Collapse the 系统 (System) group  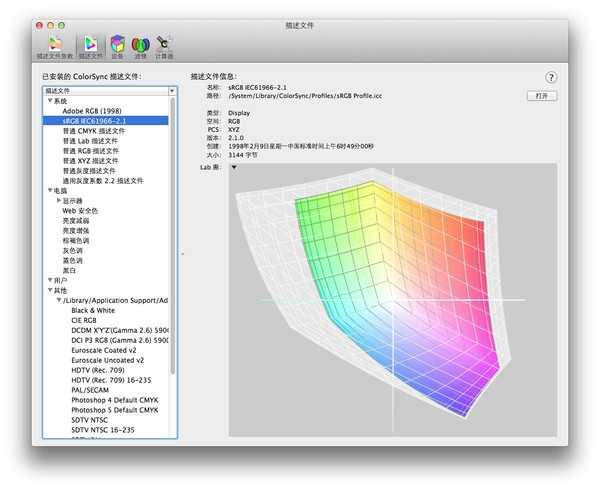[x=50, y=101]
